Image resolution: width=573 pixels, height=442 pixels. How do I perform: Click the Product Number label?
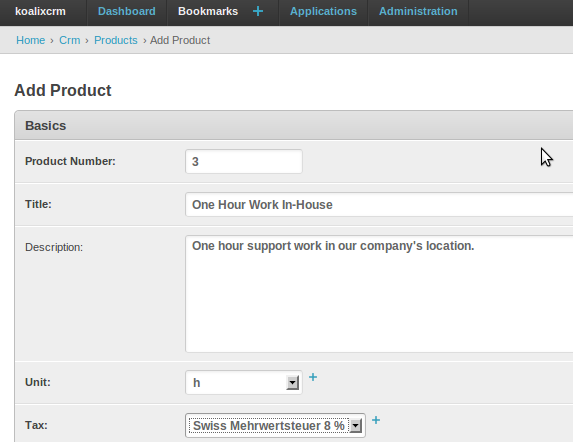[70, 161]
